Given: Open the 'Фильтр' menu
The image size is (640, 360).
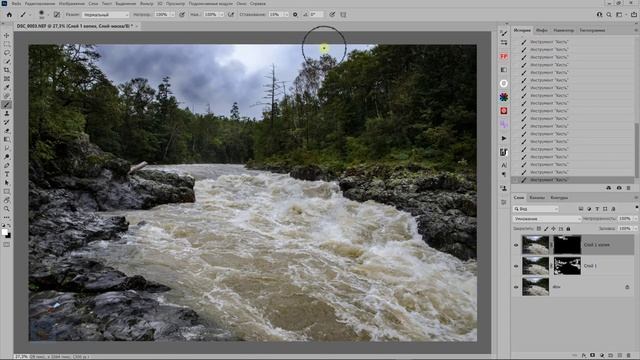Looking at the screenshot, I should 147,3.
